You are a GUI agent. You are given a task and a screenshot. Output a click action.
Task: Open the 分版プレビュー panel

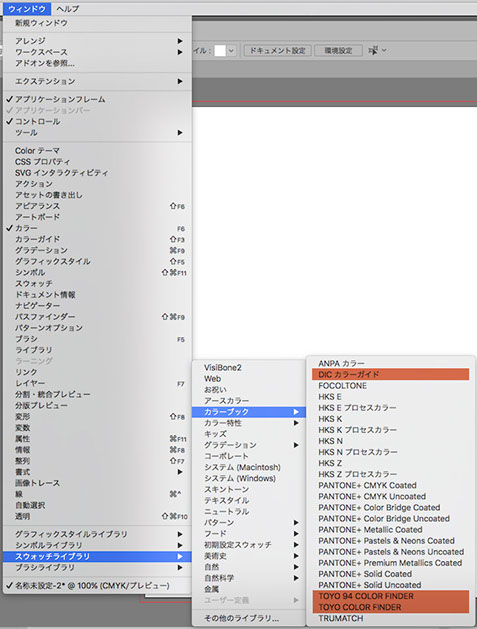pyautogui.click(x=97, y=406)
